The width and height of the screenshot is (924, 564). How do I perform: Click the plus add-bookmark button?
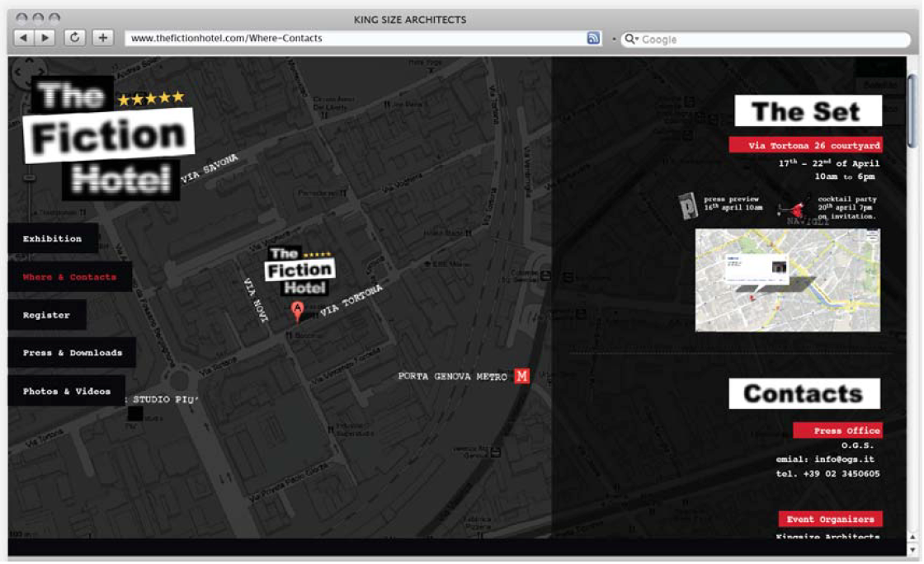(x=102, y=38)
